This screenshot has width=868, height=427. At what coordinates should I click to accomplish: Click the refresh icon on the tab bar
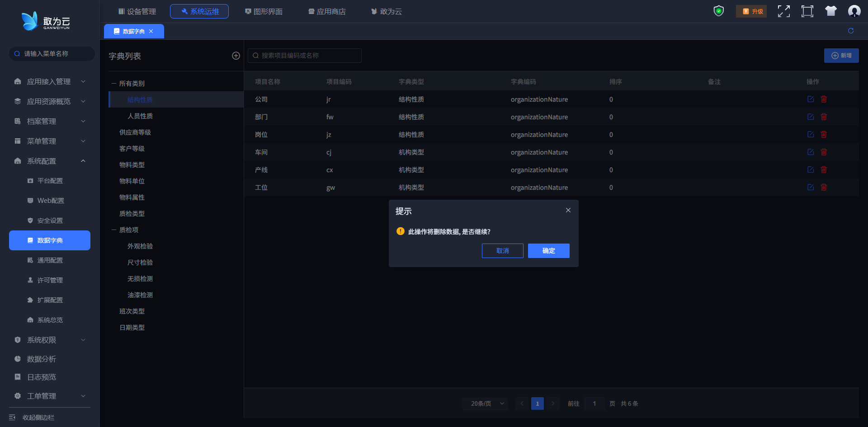coord(851,31)
